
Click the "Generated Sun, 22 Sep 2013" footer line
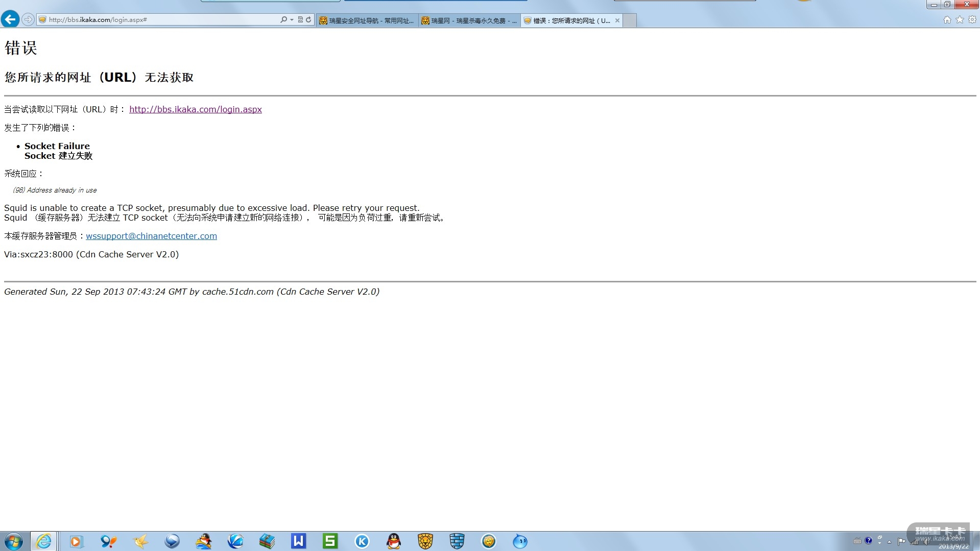pos(192,292)
